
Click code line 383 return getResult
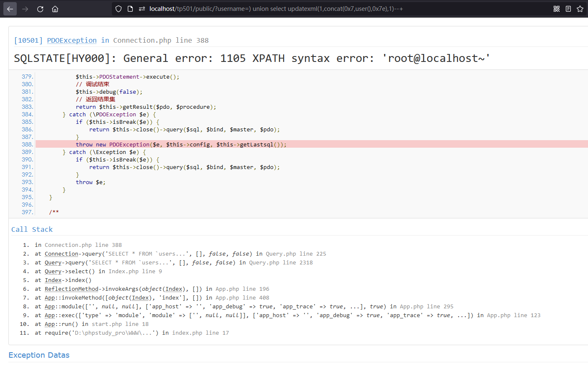[146, 107]
